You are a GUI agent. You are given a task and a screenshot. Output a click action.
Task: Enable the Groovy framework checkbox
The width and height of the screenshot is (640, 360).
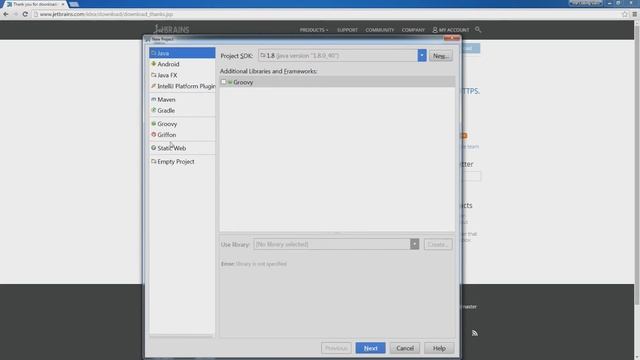223,82
